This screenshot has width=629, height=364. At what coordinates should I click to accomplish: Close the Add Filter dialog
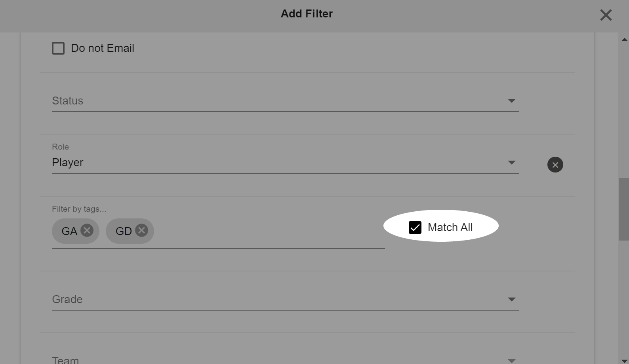coord(606,15)
